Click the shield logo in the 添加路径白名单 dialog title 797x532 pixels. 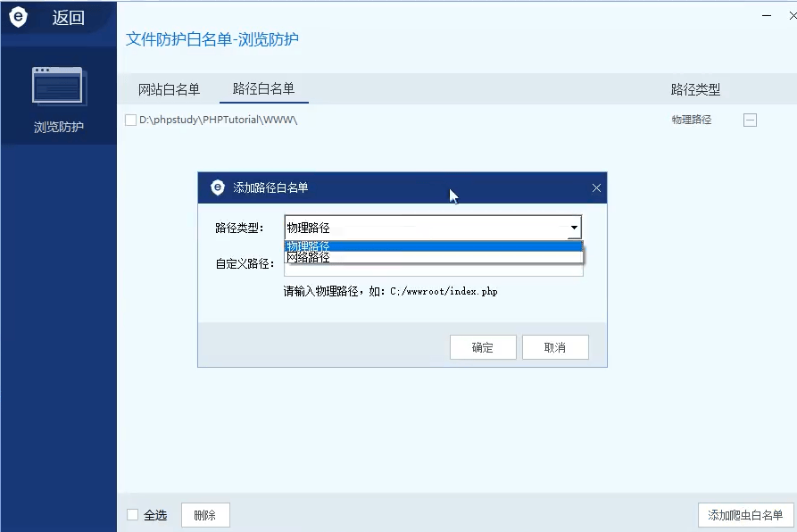218,187
